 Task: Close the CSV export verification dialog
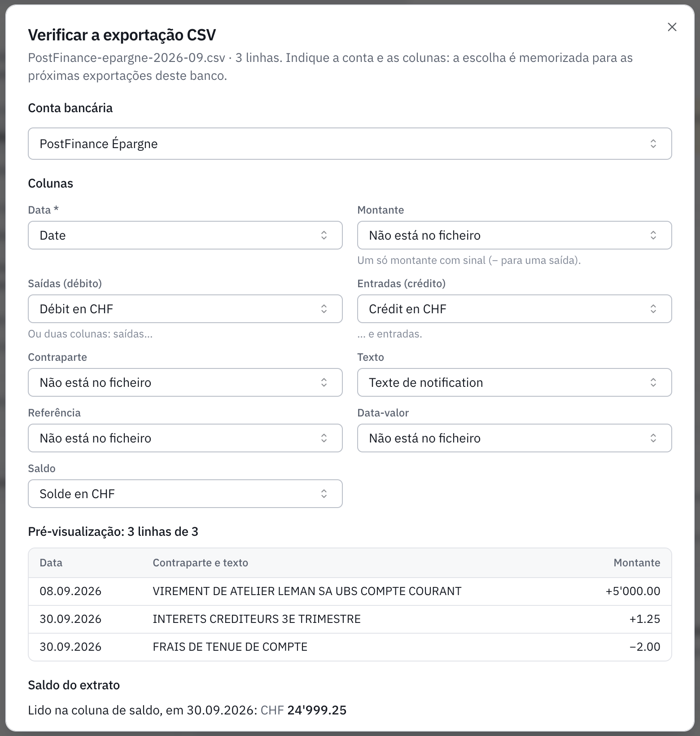coord(672,27)
